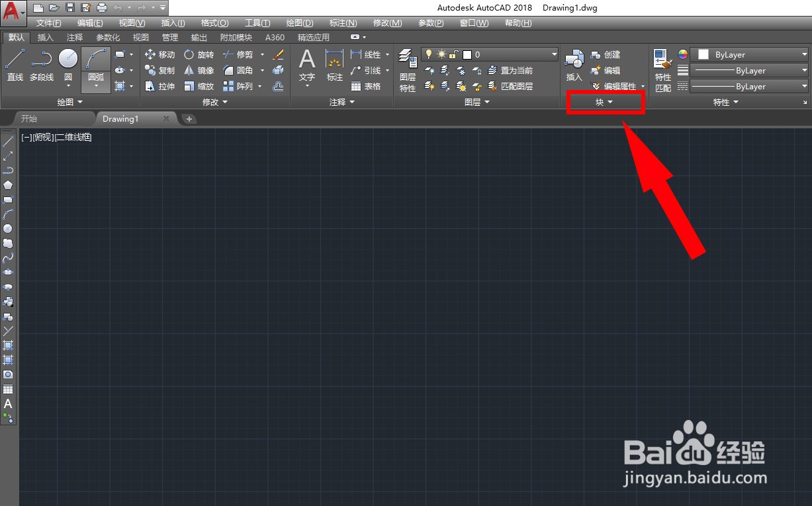Click the object color wheel icon
The image size is (812, 506).
coord(683,55)
